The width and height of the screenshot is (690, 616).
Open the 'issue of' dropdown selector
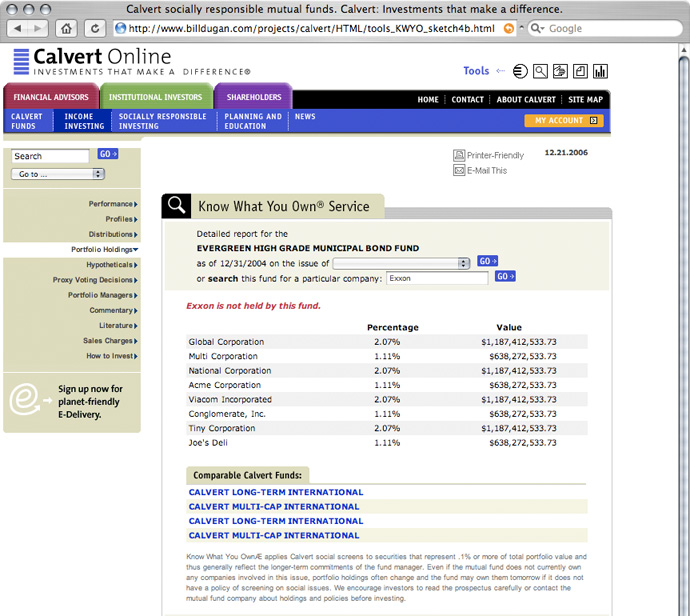[401, 263]
